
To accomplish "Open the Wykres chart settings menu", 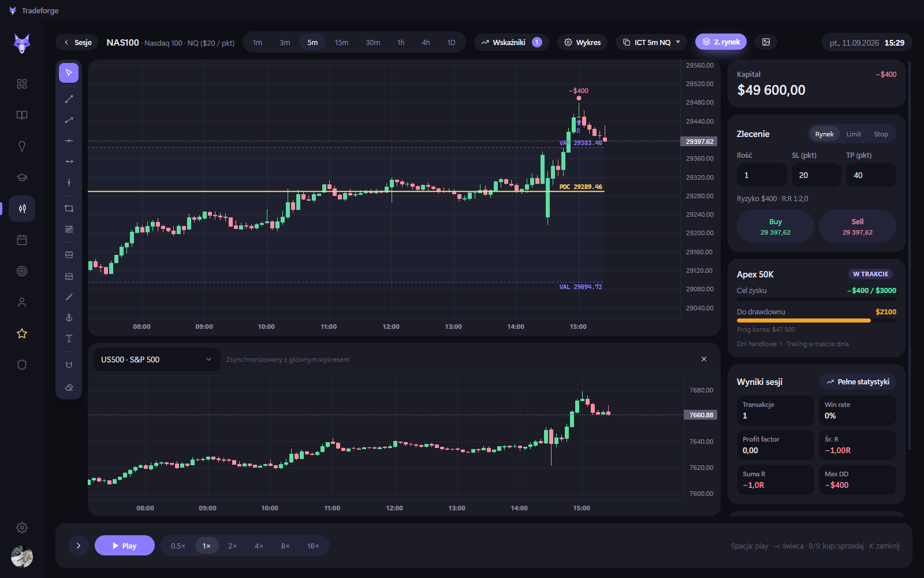I will point(582,42).
